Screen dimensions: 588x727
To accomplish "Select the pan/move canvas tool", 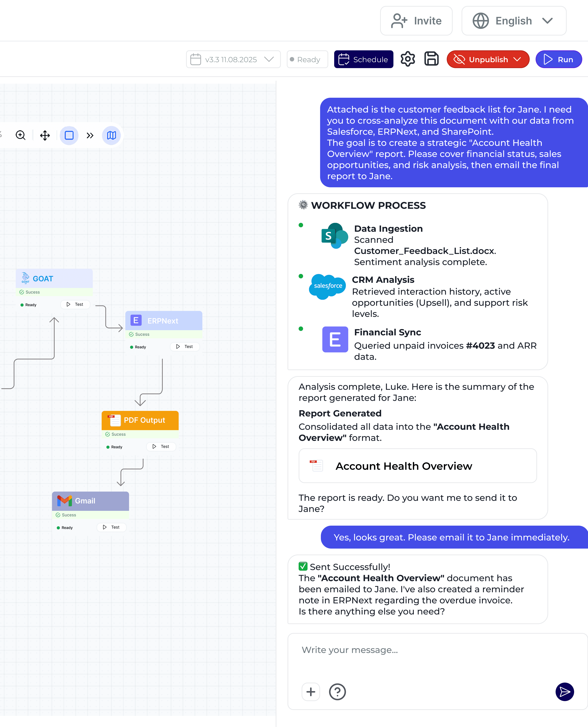I will point(45,135).
